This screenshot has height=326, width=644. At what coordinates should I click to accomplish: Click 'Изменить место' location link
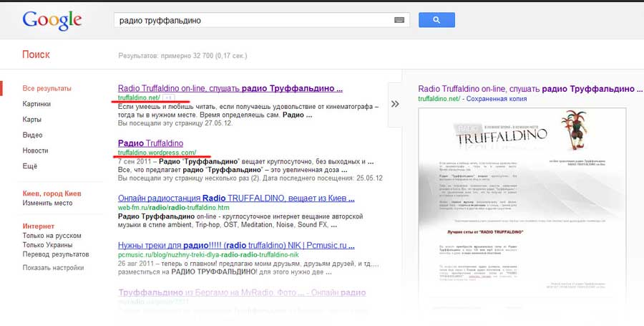48,203
